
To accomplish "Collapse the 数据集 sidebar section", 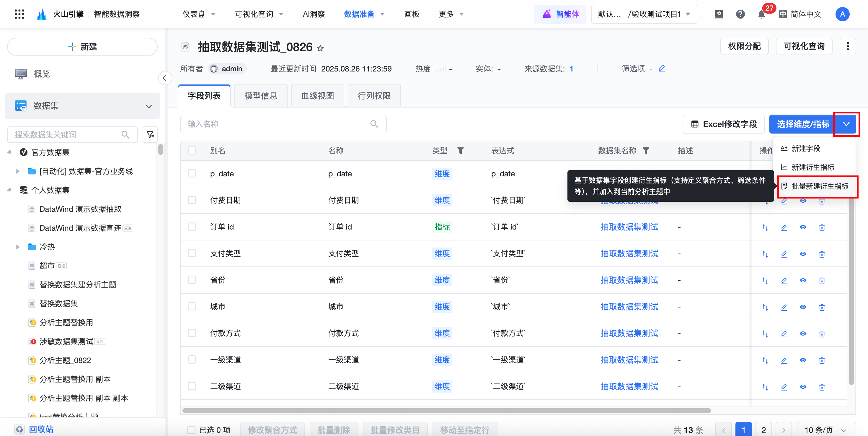I will (x=149, y=106).
